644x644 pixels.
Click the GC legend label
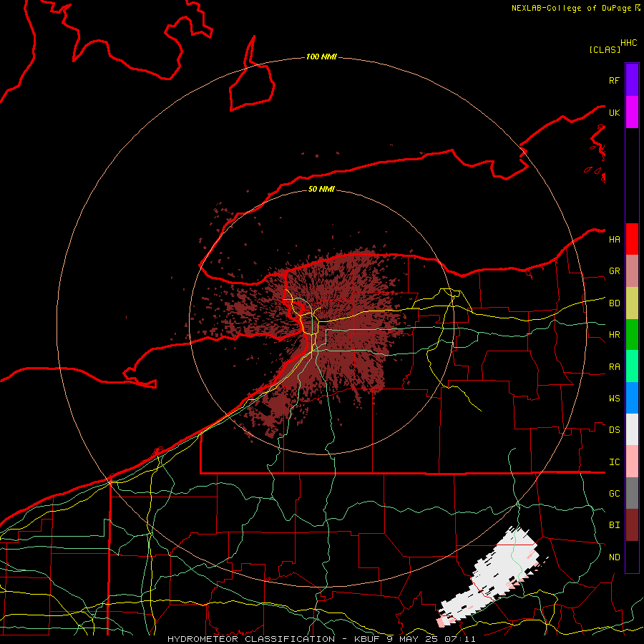pos(614,494)
